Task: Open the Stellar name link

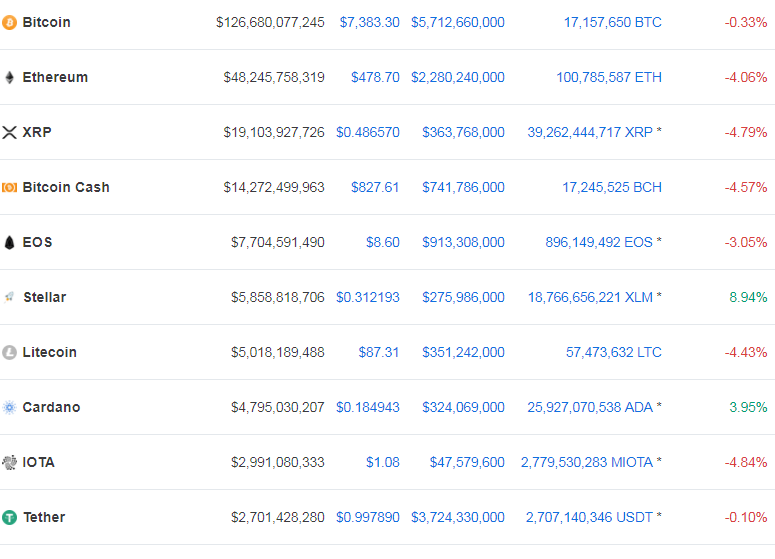Action: (x=45, y=297)
